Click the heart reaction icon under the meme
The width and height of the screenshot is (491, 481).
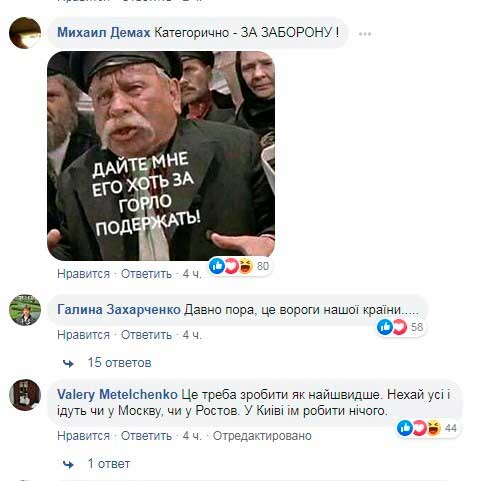click(231, 266)
